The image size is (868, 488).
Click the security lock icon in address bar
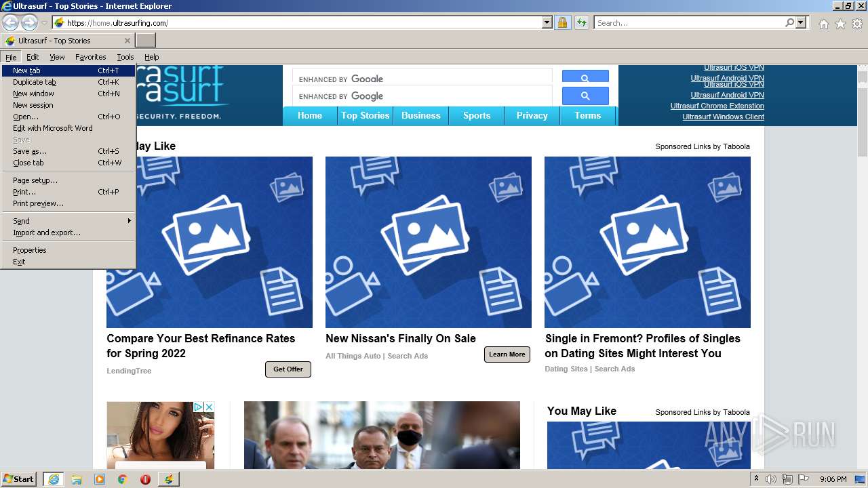point(562,23)
